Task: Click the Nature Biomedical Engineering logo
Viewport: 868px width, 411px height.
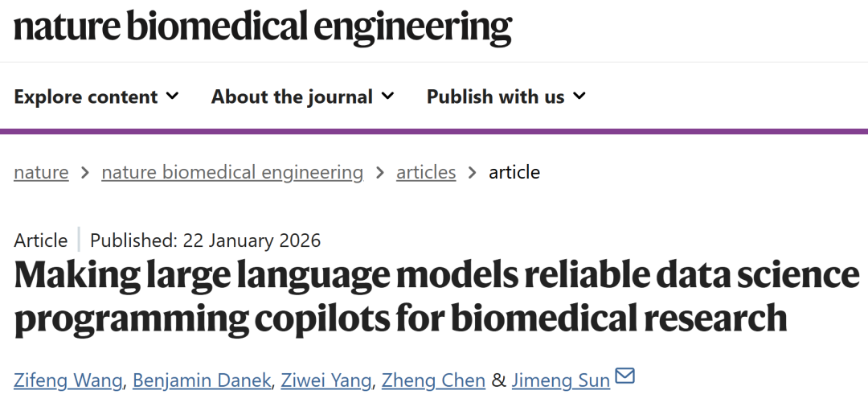Action: 263,27
